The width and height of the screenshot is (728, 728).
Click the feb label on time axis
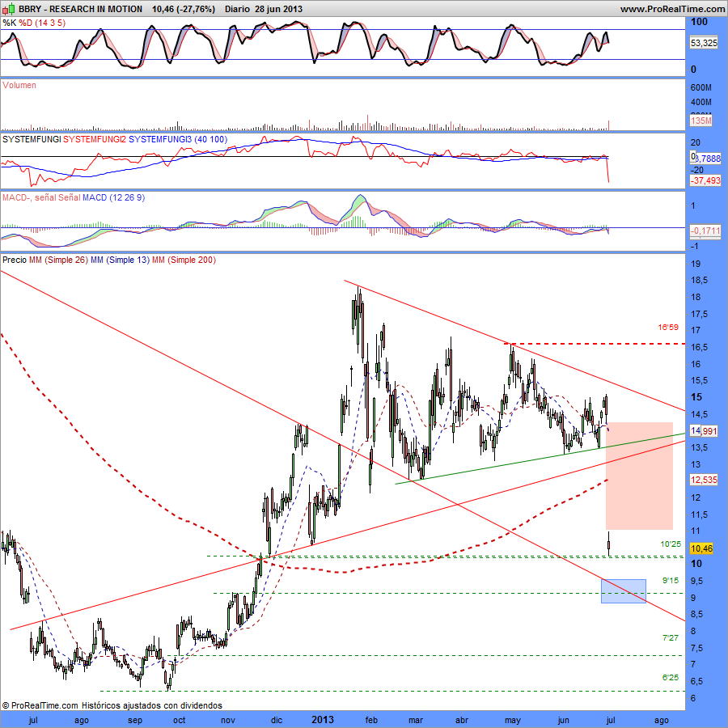pos(371,720)
